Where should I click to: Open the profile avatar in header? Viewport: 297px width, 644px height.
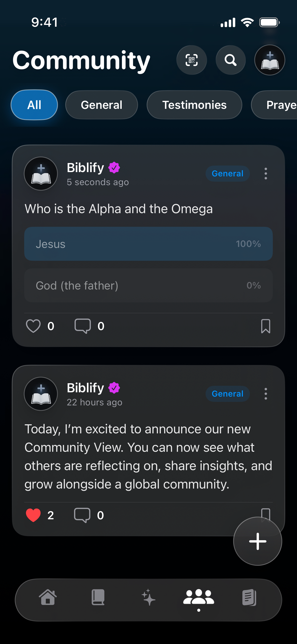270,60
